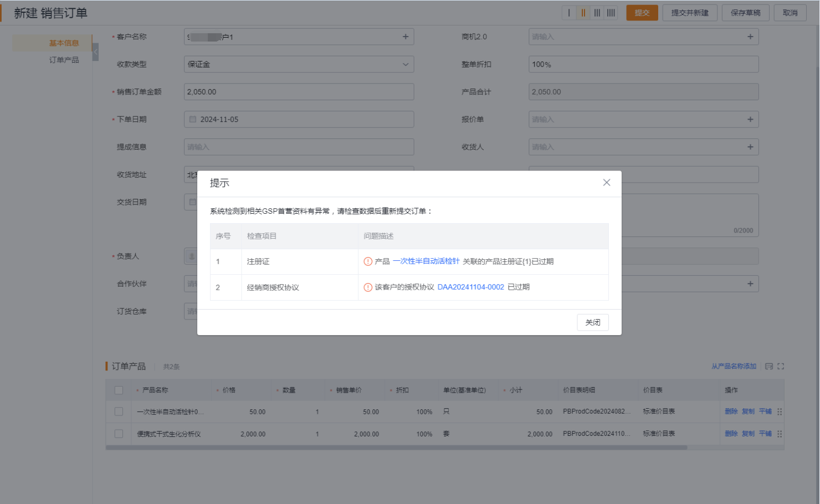This screenshot has width=820, height=504.
Task: Click warning icon in 注册证 row
Action: (x=368, y=261)
